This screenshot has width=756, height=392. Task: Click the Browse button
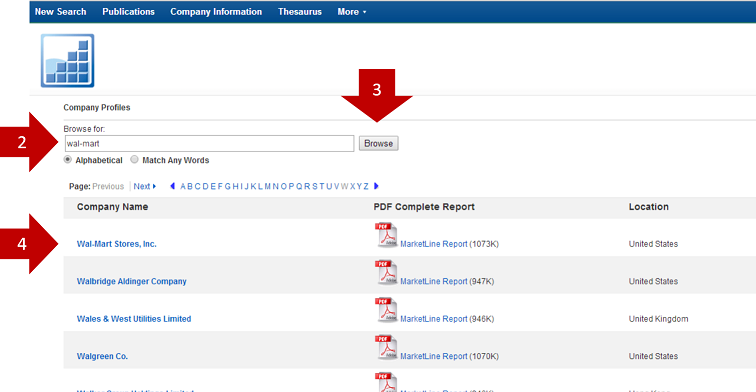point(378,144)
